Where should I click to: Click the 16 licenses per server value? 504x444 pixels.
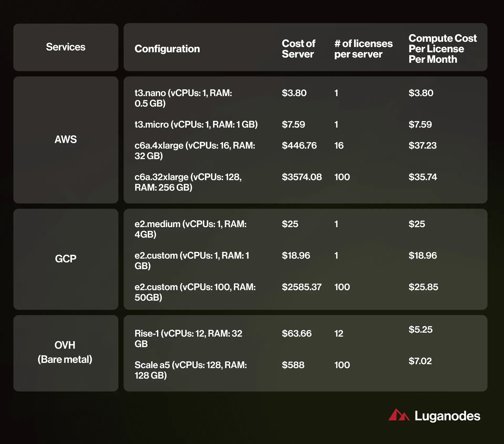click(339, 145)
